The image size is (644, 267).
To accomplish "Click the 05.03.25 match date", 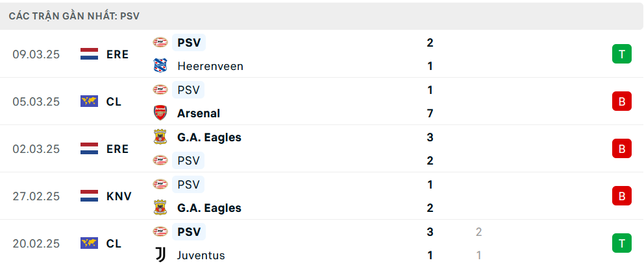I will tap(36, 102).
